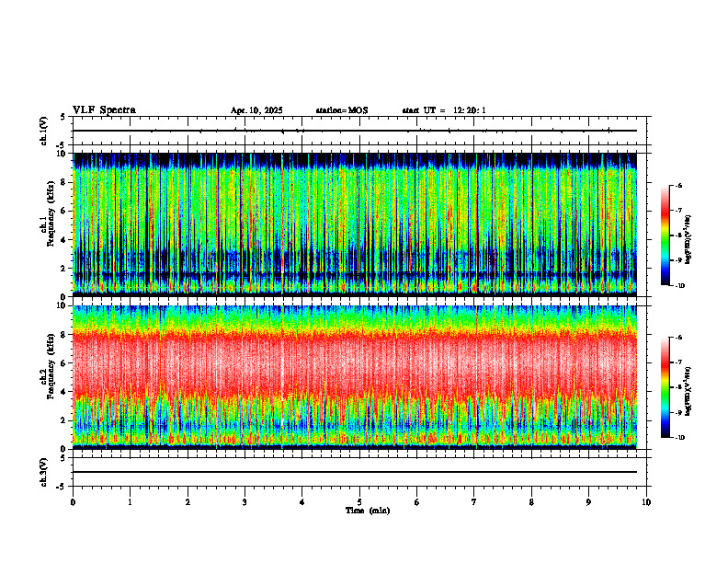Click the time axis tick label "5"
728x563 pixels.
point(359,502)
